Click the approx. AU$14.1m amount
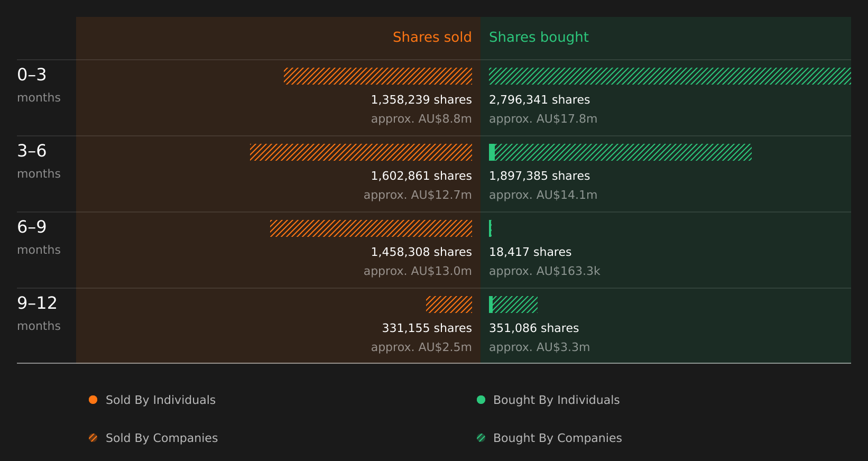The width and height of the screenshot is (868, 461). pos(543,195)
